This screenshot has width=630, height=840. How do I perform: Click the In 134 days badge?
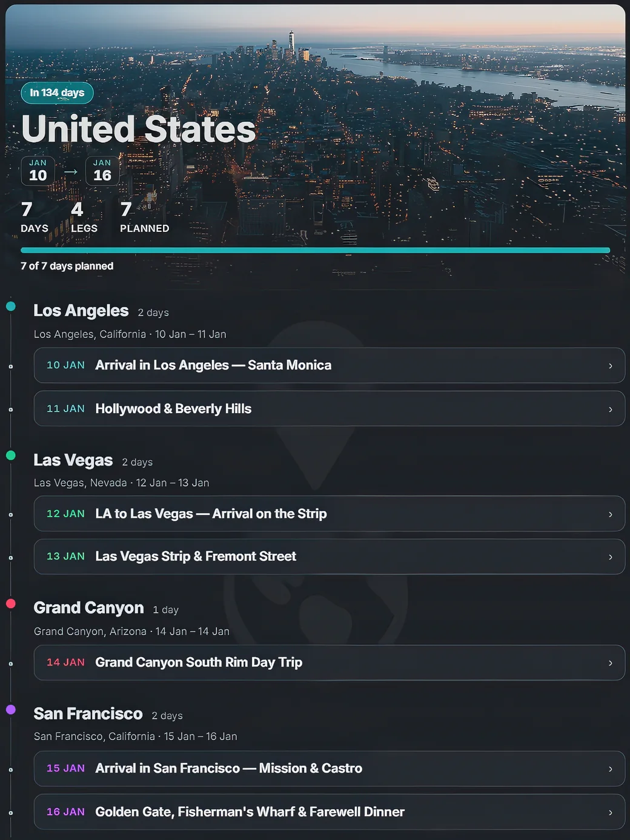(x=58, y=93)
